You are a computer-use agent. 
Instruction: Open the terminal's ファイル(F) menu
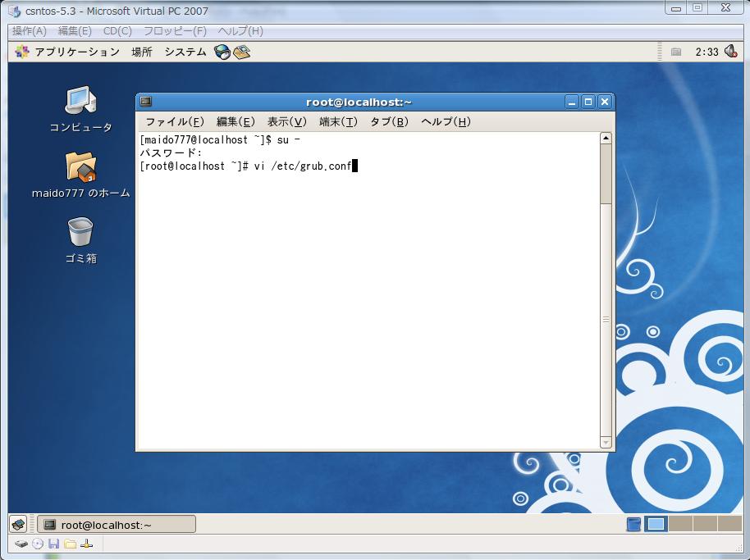[x=174, y=121]
